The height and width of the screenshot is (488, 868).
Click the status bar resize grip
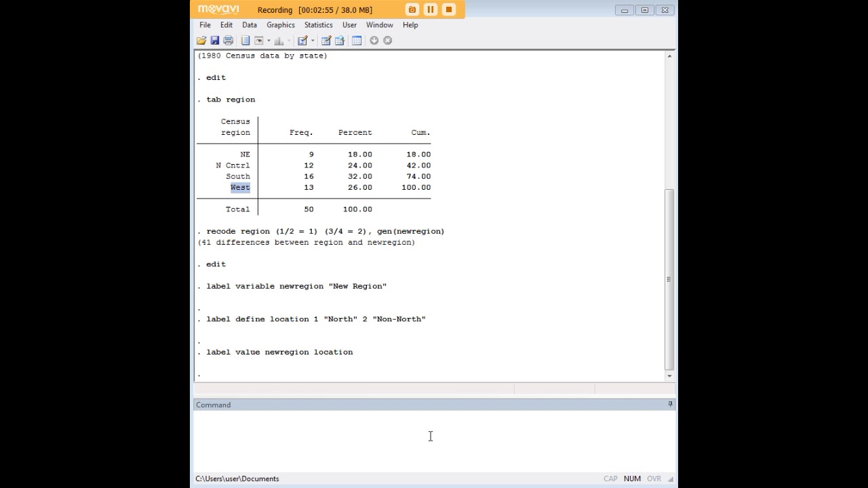point(671,479)
